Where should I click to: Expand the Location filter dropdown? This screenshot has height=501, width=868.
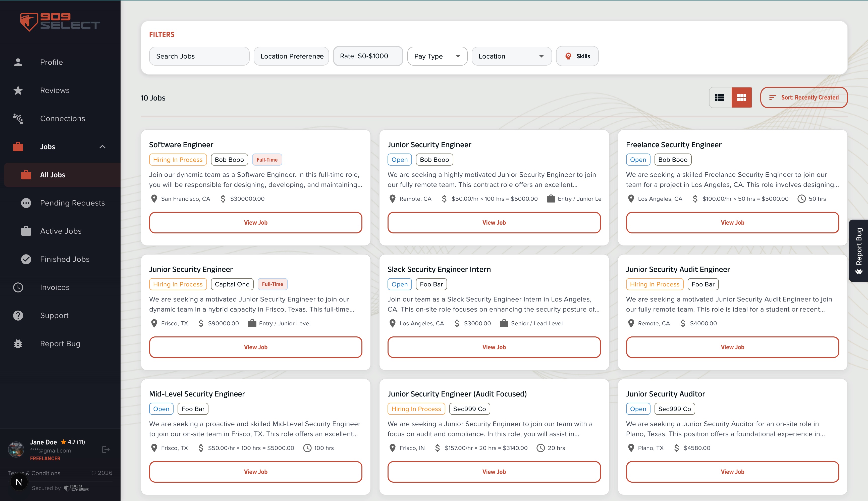tap(511, 56)
